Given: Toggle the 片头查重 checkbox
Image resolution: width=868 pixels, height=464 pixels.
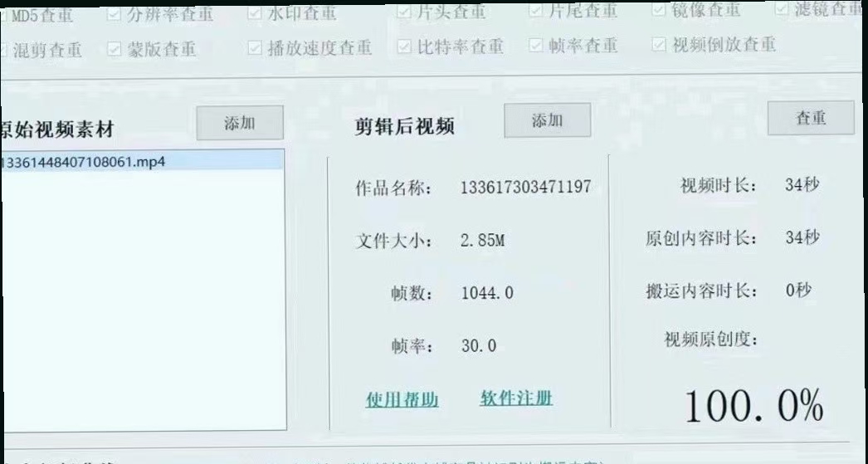Looking at the screenshot, I should [403, 12].
